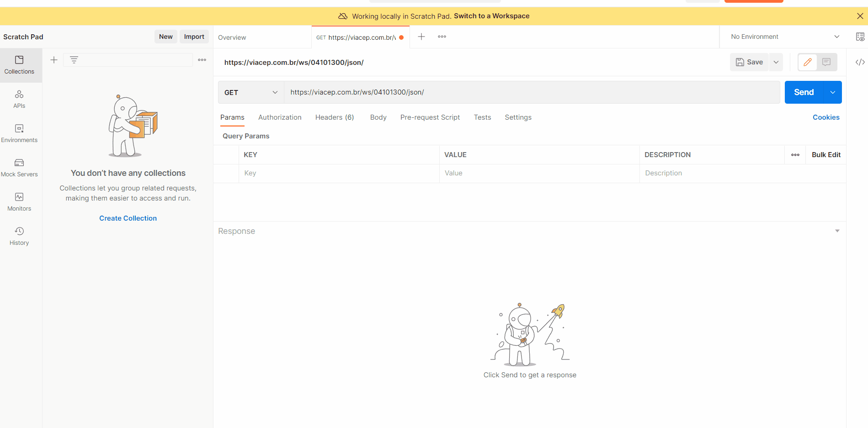Click the query param Description field
The height and width of the screenshot is (428, 868).
point(743,173)
